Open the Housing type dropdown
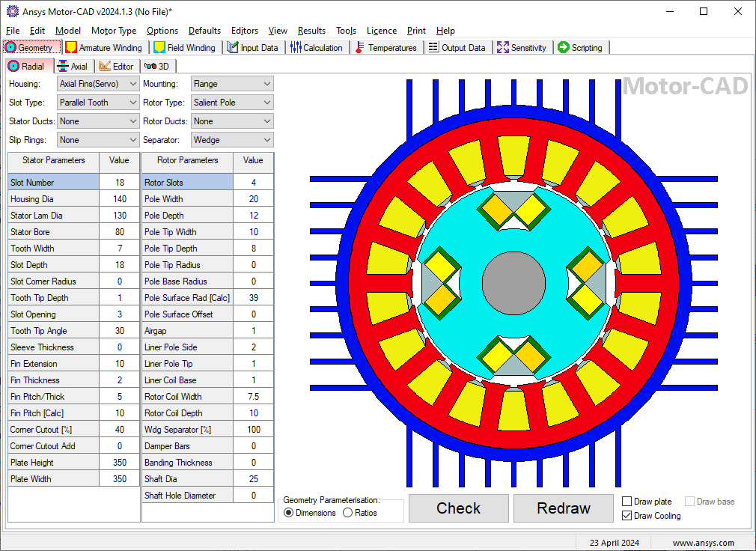 98,84
